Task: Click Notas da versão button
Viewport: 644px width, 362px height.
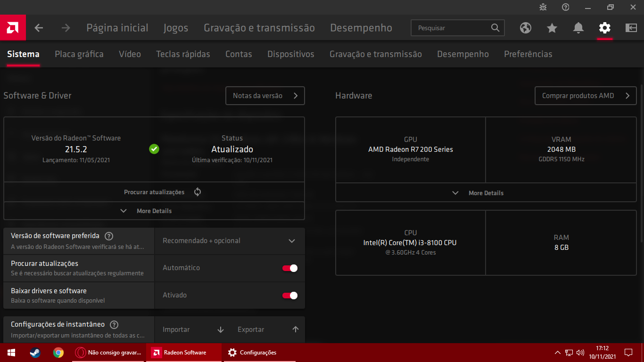Action: (265, 96)
